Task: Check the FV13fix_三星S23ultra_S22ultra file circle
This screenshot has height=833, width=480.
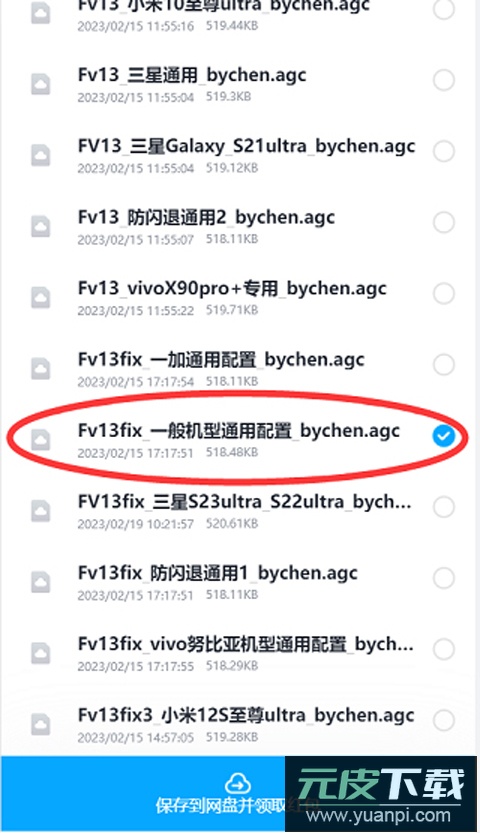Action: [443, 506]
